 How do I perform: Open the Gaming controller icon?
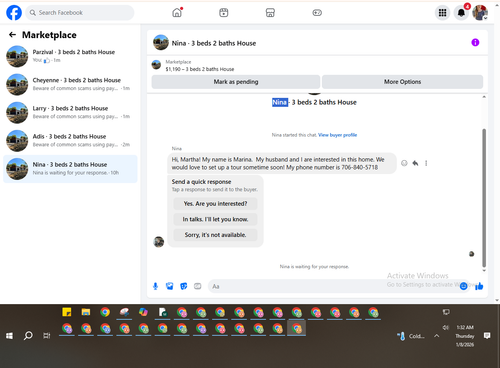[x=317, y=13]
